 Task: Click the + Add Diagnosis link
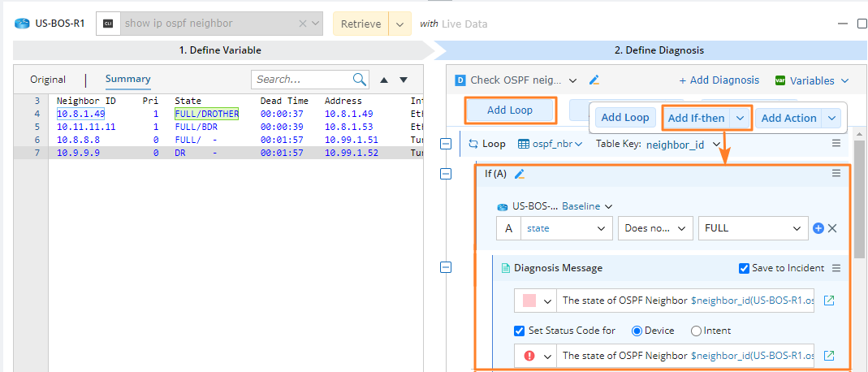pos(719,80)
